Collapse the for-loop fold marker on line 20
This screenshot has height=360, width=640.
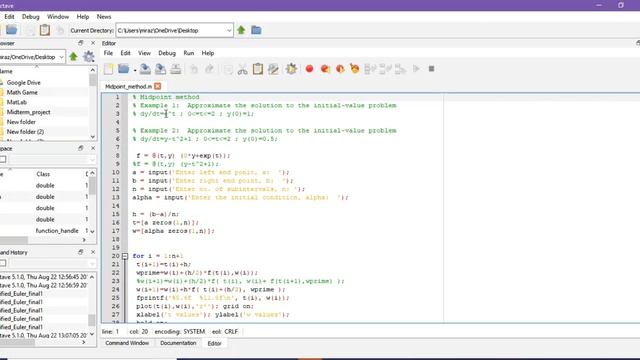click(x=125, y=256)
